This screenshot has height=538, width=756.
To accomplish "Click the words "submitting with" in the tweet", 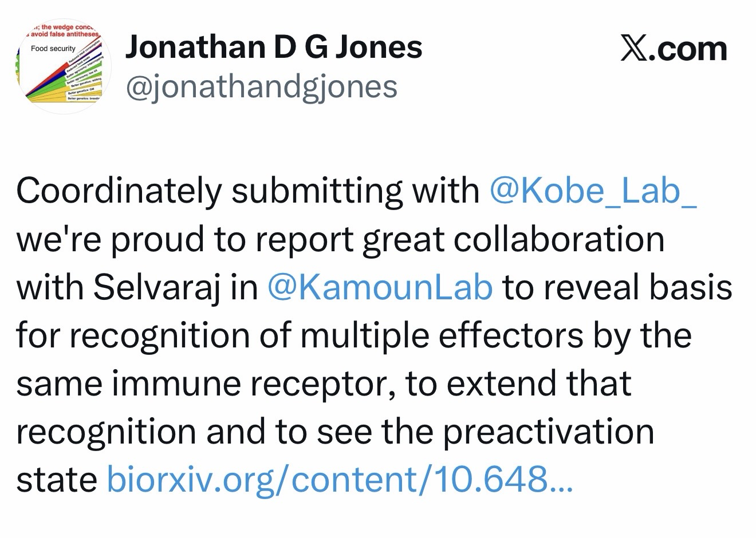I will coord(355,191).
